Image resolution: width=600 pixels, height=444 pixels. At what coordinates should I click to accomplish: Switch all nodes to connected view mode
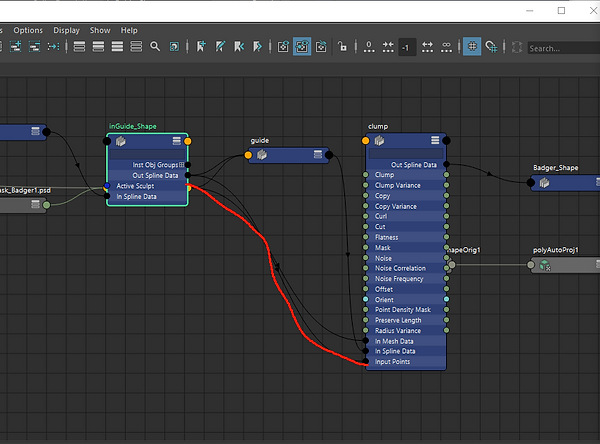[x=98, y=47]
